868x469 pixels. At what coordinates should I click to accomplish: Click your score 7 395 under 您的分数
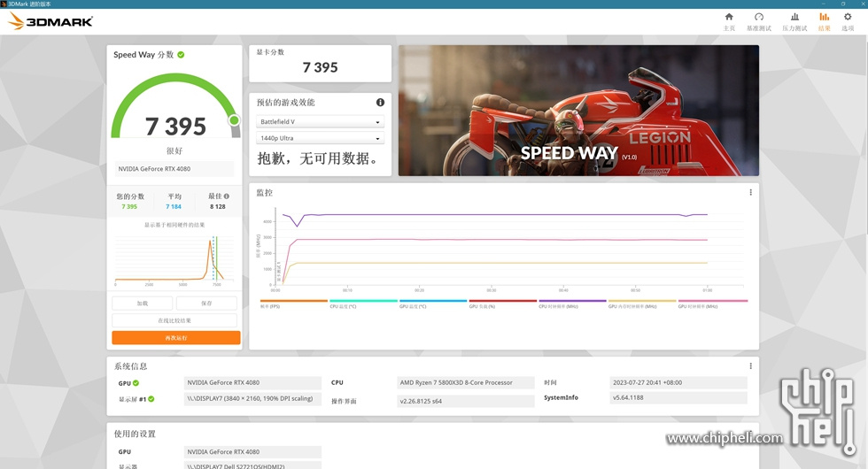[x=129, y=207]
